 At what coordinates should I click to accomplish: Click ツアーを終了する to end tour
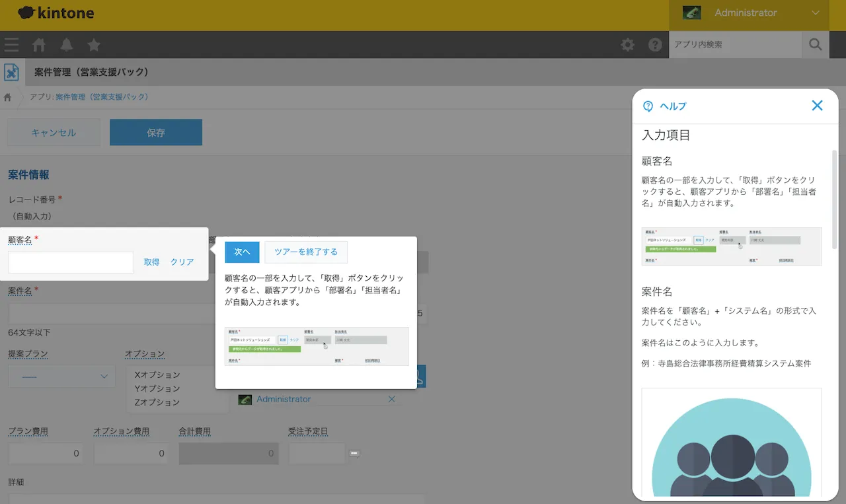pos(306,252)
